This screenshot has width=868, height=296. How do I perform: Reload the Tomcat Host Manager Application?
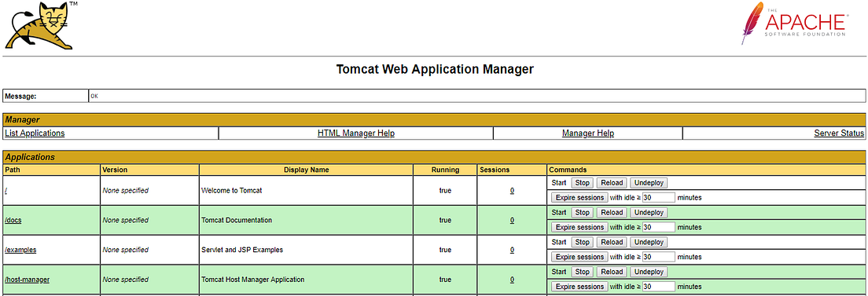tap(612, 272)
